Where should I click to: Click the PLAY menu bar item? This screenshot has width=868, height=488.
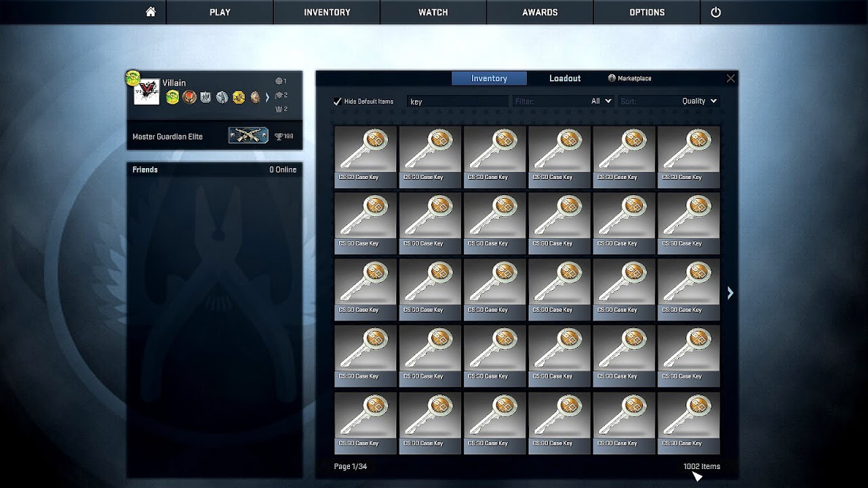[x=219, y=12]
